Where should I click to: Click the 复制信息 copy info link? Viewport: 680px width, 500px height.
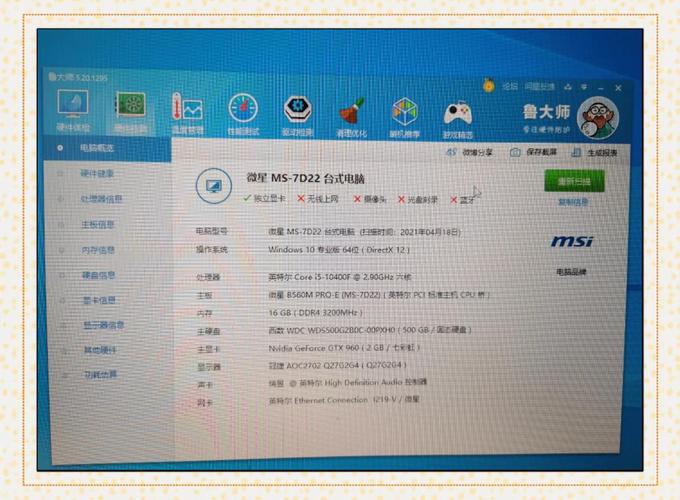(x=573, y=202)
